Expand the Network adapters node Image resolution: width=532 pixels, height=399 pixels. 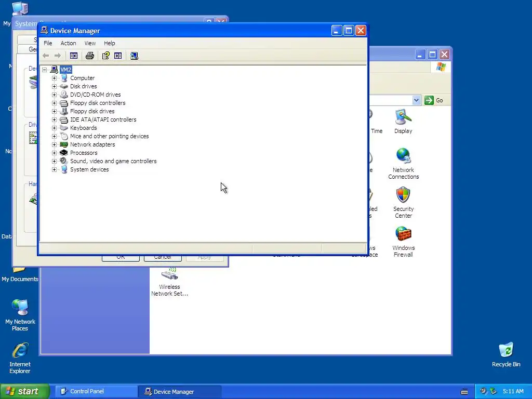pos(54,144)
